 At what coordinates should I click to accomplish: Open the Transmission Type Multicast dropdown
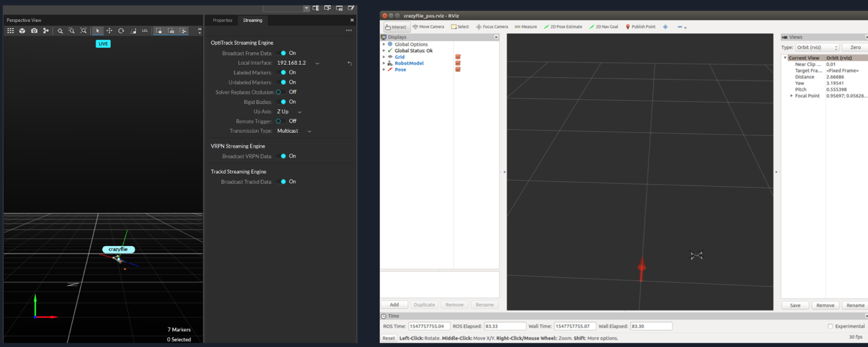click(x=294, y=131)
